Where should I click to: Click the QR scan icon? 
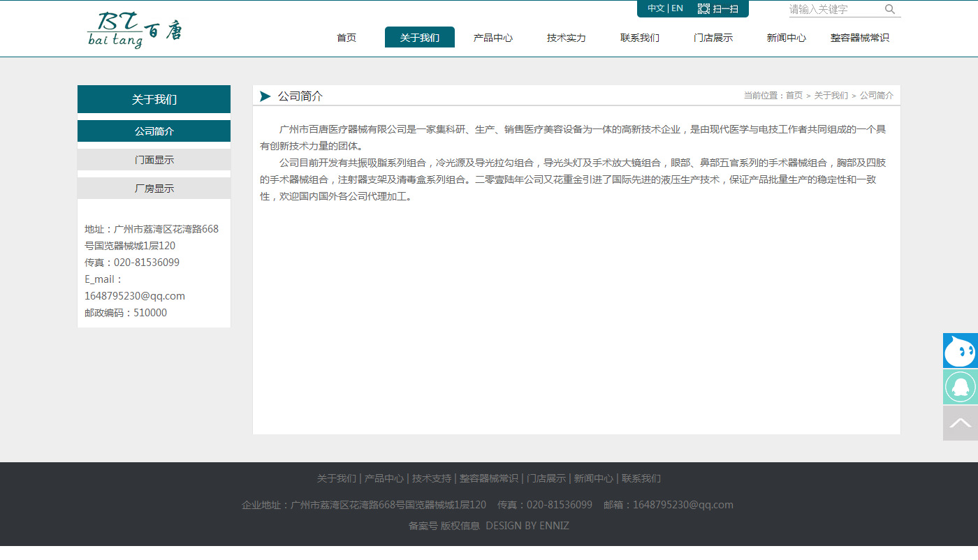tap(704, 9)
